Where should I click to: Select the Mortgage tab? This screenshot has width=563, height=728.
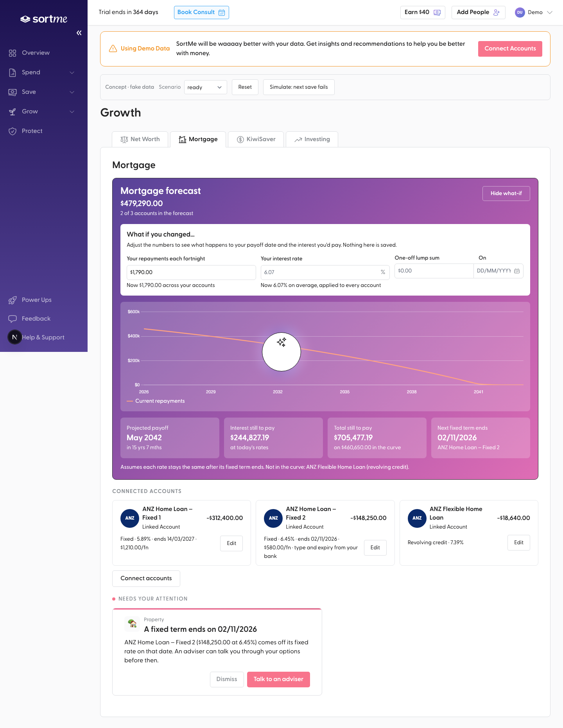coord(198,139)
